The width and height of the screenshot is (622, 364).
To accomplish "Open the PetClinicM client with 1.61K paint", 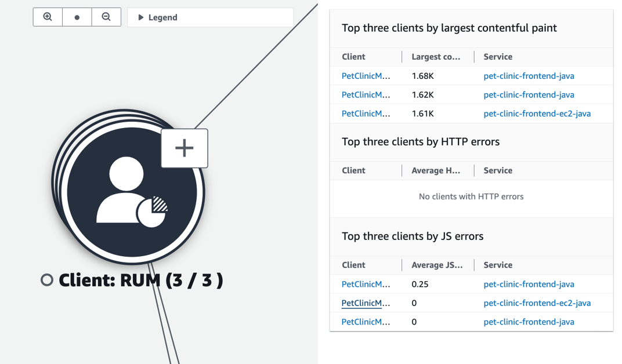I will [x=366, y=114].
